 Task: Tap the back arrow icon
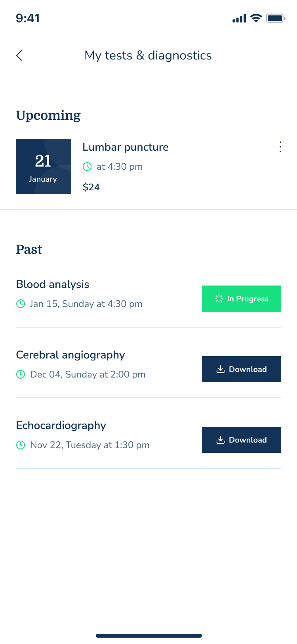pos(19,56)
